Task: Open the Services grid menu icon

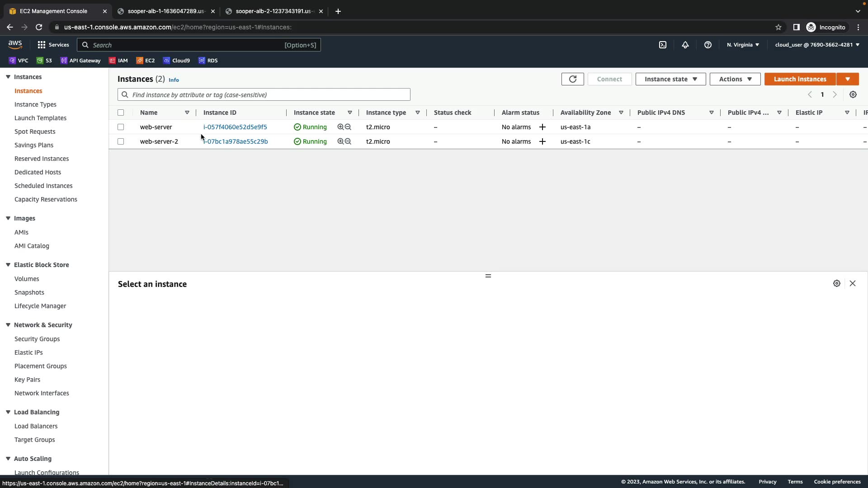Action: click(42, 45)
